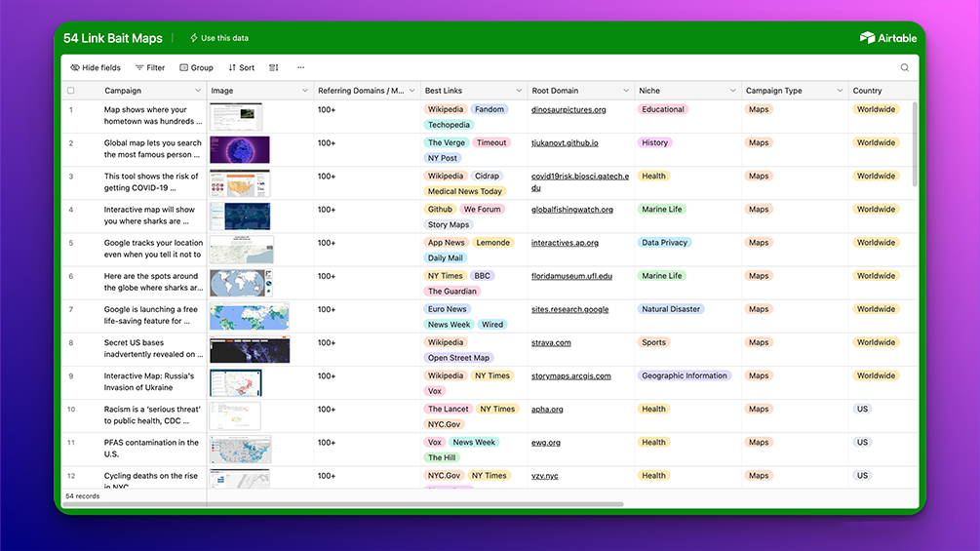980x551 pixels.
Task: Open the three-dot more options menu
Action: point(300,67)
